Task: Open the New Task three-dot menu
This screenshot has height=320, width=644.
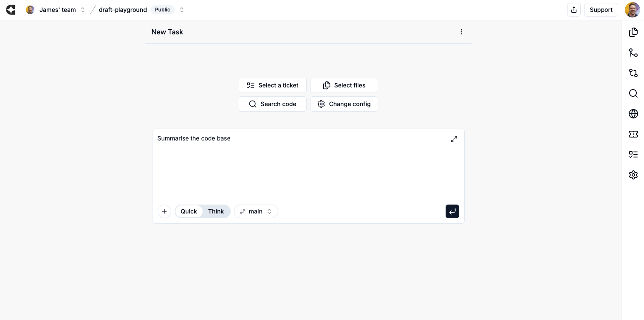Action: tap(461, 32)
